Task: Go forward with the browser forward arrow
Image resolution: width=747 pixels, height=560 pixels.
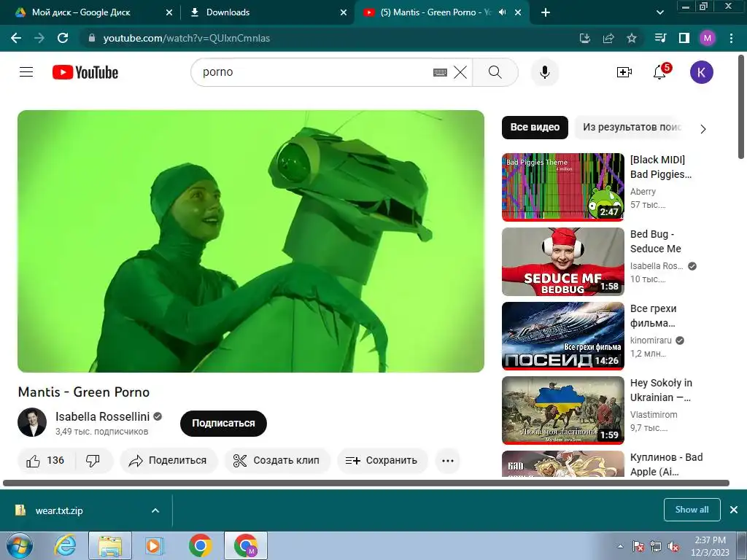Action: point(39,38)
